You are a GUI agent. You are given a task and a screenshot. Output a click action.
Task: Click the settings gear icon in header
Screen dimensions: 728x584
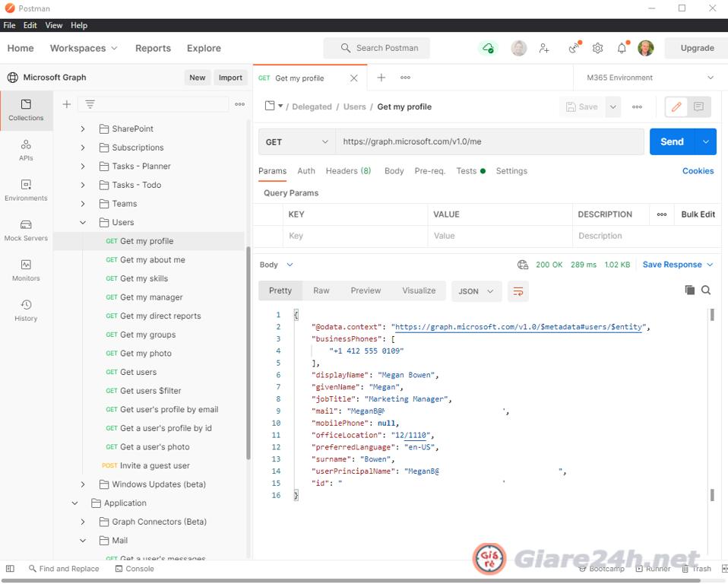click(598, 48)
